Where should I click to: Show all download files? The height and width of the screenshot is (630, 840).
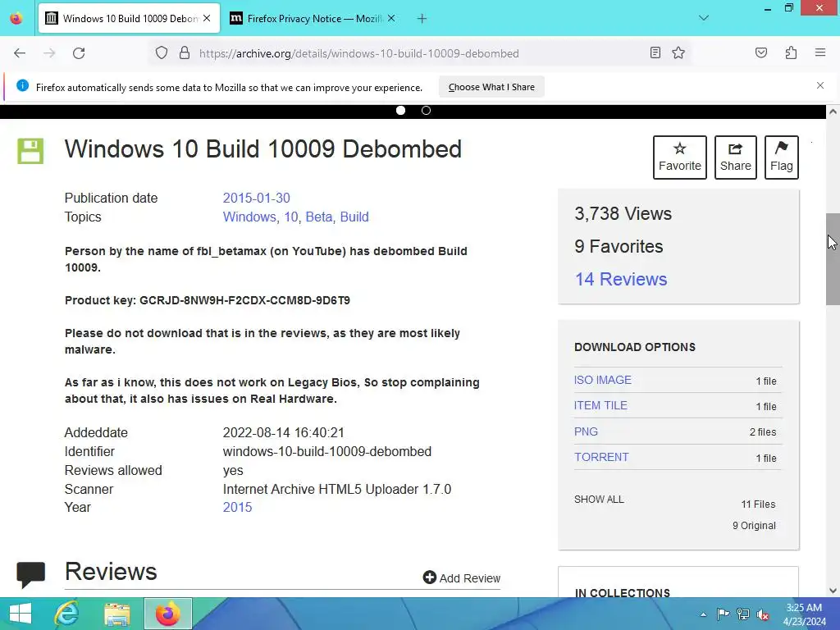pyautogui.click(x=599, y=500)
